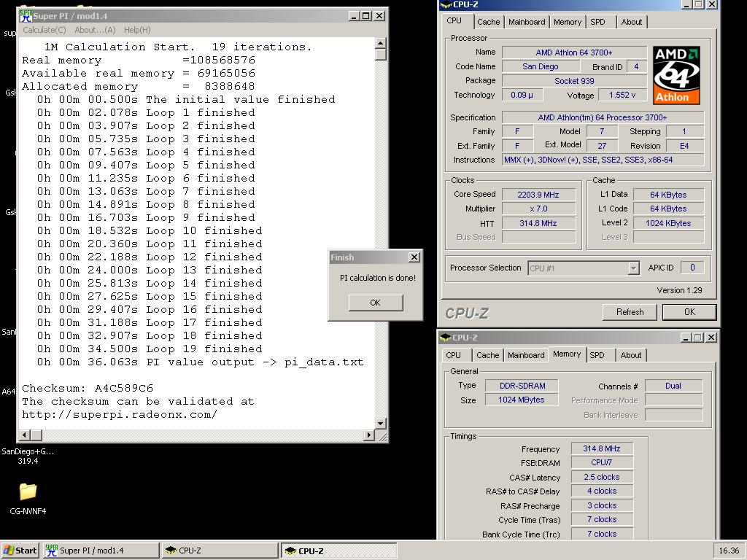747x560 pixels.
Task: Click the Refresh button in CPU-Z
Action: point(630,312)
